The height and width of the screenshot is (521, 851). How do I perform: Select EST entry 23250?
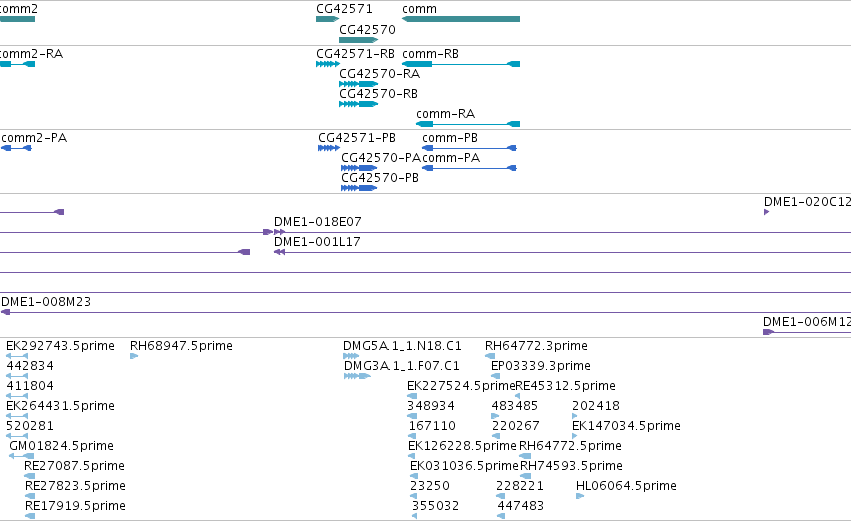(430, 486)
